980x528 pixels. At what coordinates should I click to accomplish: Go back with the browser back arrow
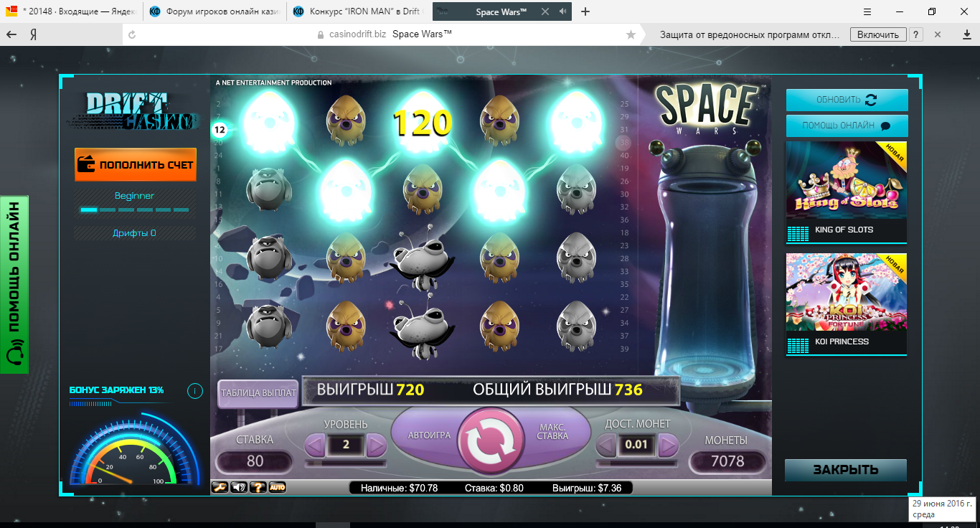pos(11,34)
